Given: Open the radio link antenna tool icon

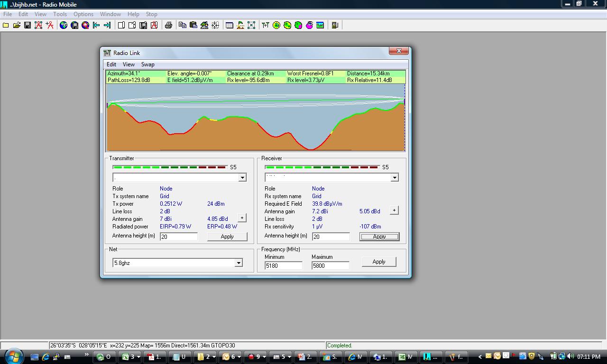Looking at the screenshot, I should pos(265,25).
